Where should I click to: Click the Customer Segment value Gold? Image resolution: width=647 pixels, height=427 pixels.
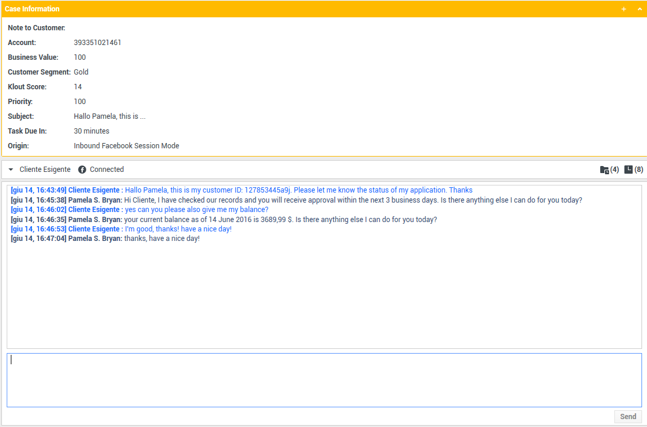click(81, 72)
